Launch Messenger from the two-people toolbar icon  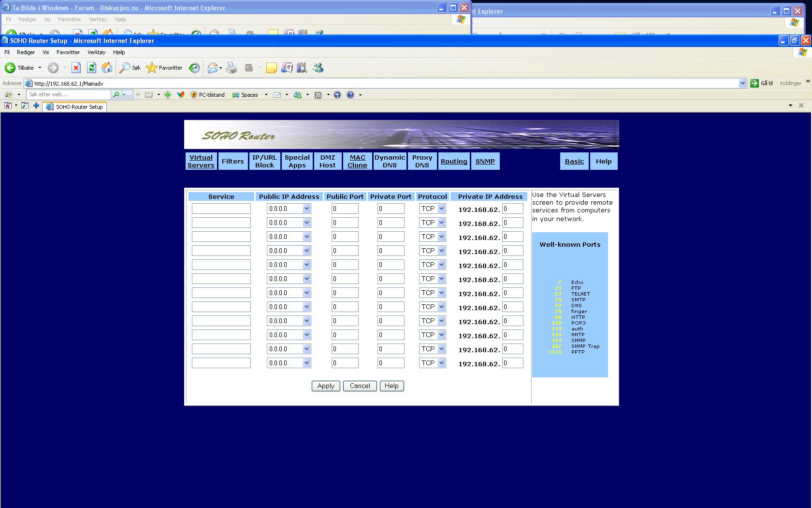pos(318,68)
